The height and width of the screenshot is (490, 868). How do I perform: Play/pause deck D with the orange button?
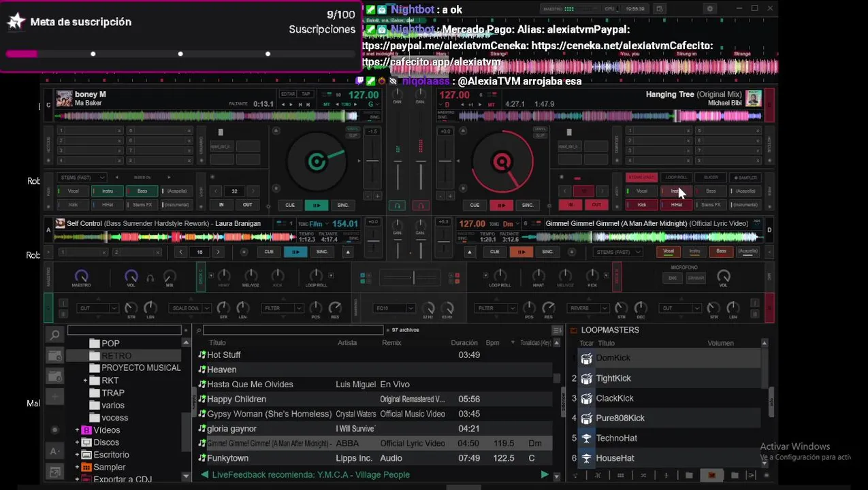[521, 252]
